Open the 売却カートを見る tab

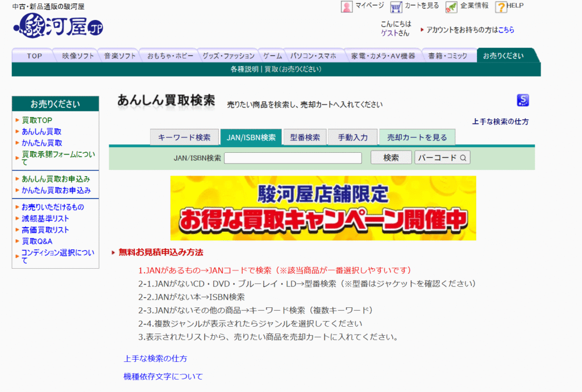click(x=417, y=137)
